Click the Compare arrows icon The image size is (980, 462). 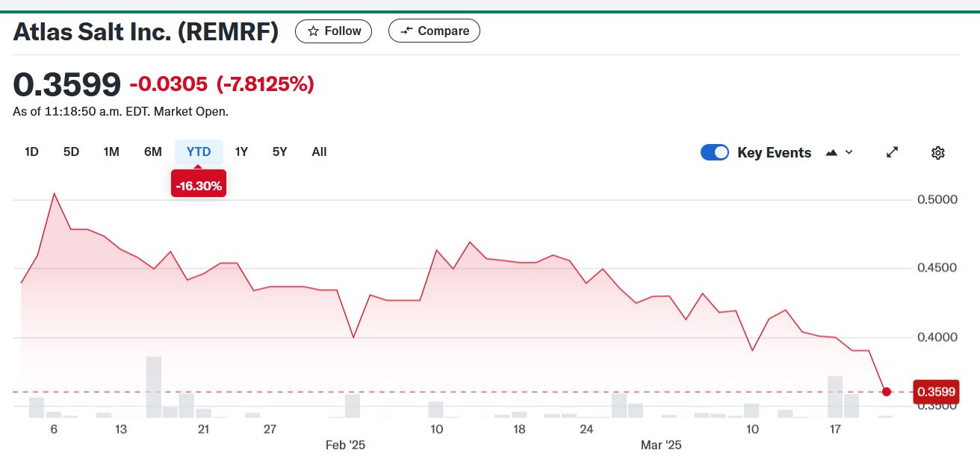pos(406,31)
